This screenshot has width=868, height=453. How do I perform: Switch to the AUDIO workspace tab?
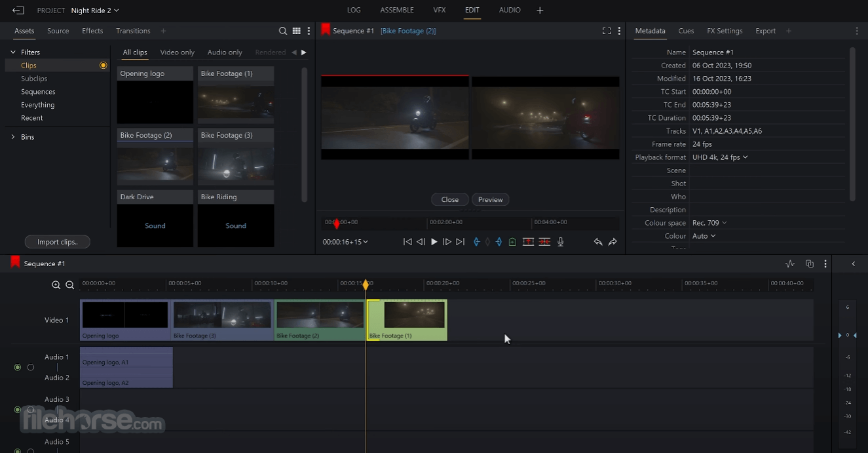510,10
